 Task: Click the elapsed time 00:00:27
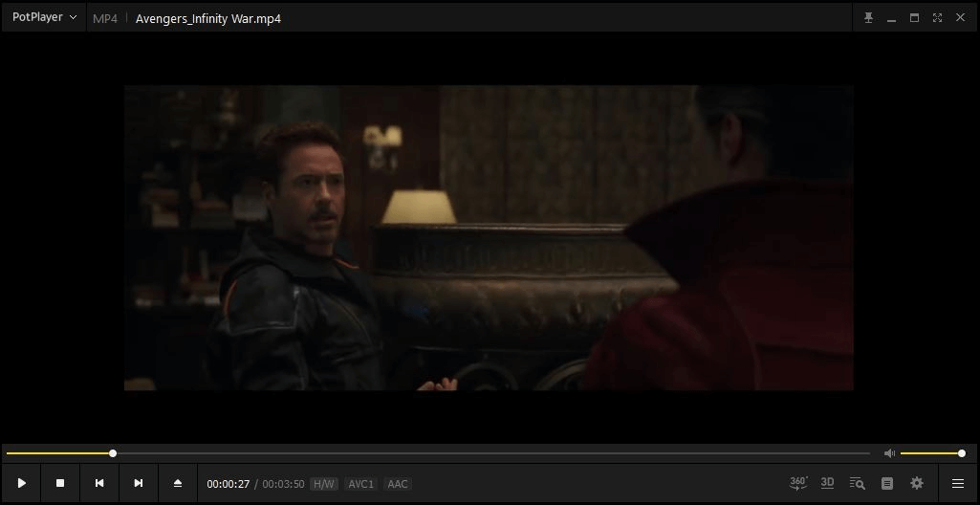pos(229,484)
